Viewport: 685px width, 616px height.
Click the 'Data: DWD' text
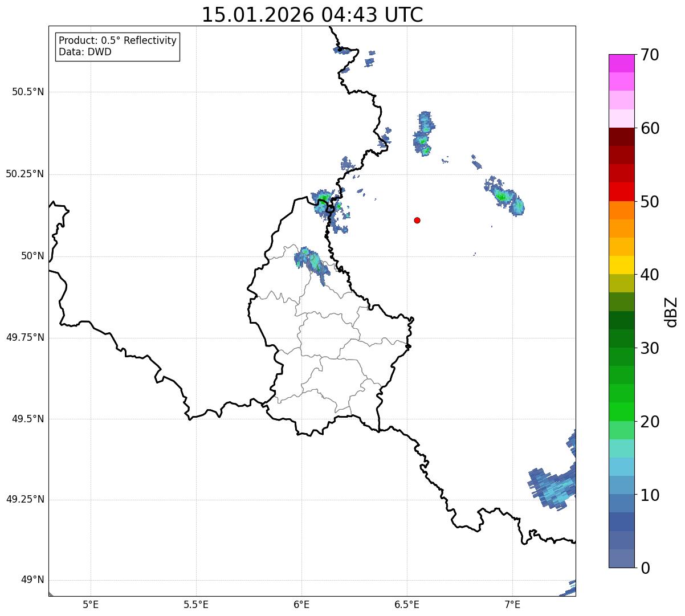tap(85, 52)
